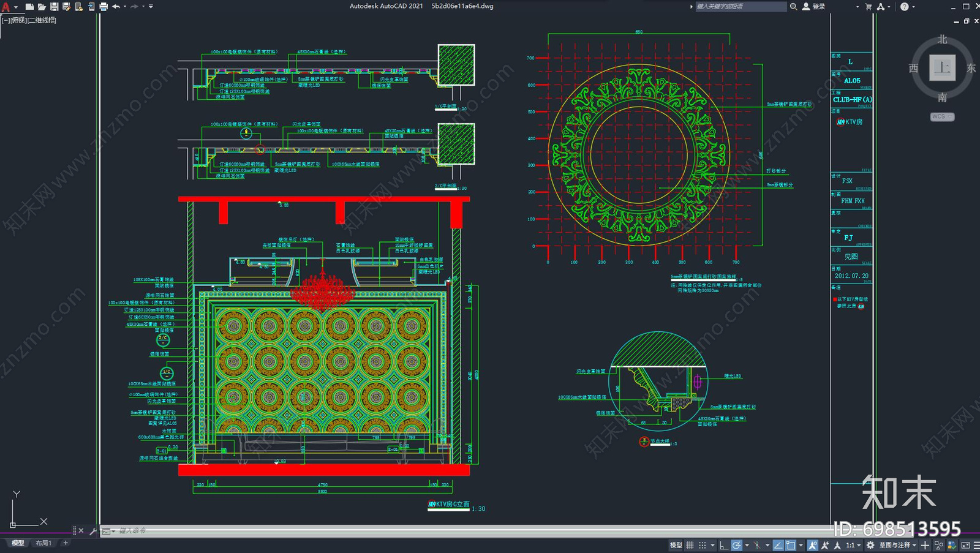Rotate view to south 南 on ViewCube
Screen dimensions: 980x553
point(942,97)
